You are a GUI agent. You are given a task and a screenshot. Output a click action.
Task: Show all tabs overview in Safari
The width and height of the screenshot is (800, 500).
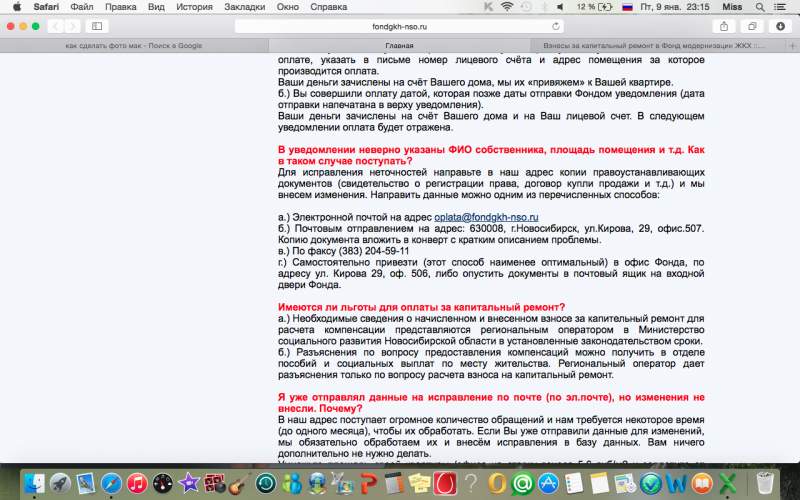coord(752,26)
